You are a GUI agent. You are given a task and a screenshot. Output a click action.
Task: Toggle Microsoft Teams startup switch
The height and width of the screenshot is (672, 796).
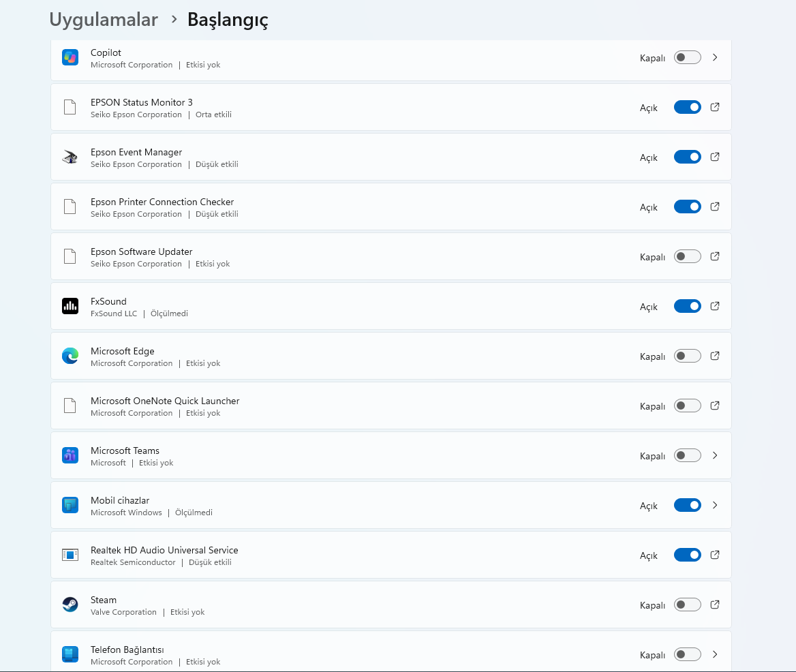(688, 455)
